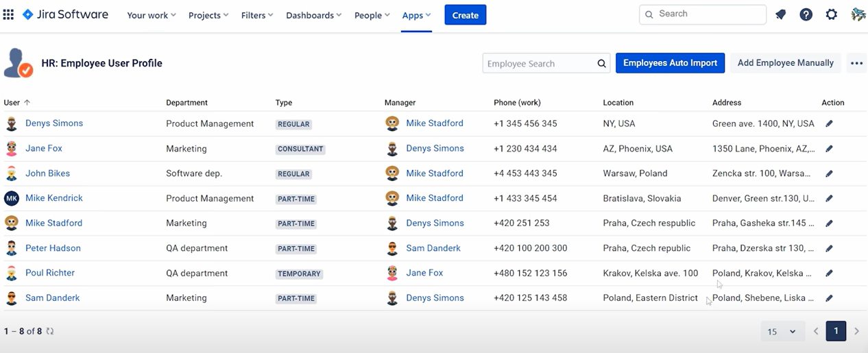
Task: Click the Manager column header
Action: [400, 103]
